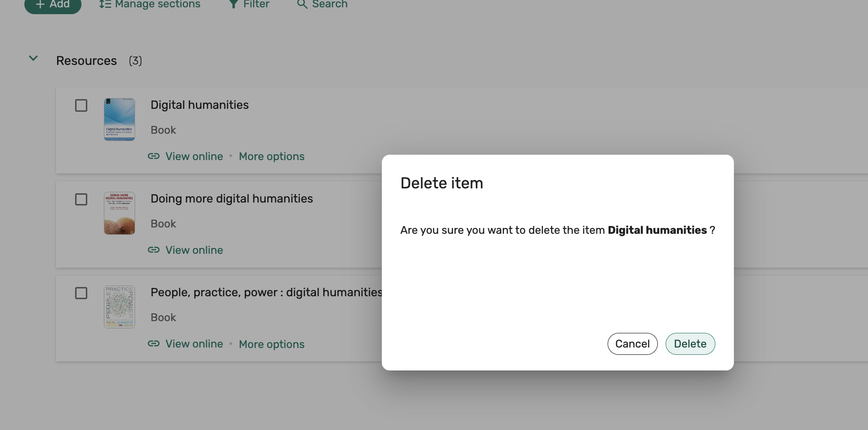Click link icon for People, practice, power
The width and height of the screenshot is (868, 430).
pyautogui.click(x=154, y=344)
